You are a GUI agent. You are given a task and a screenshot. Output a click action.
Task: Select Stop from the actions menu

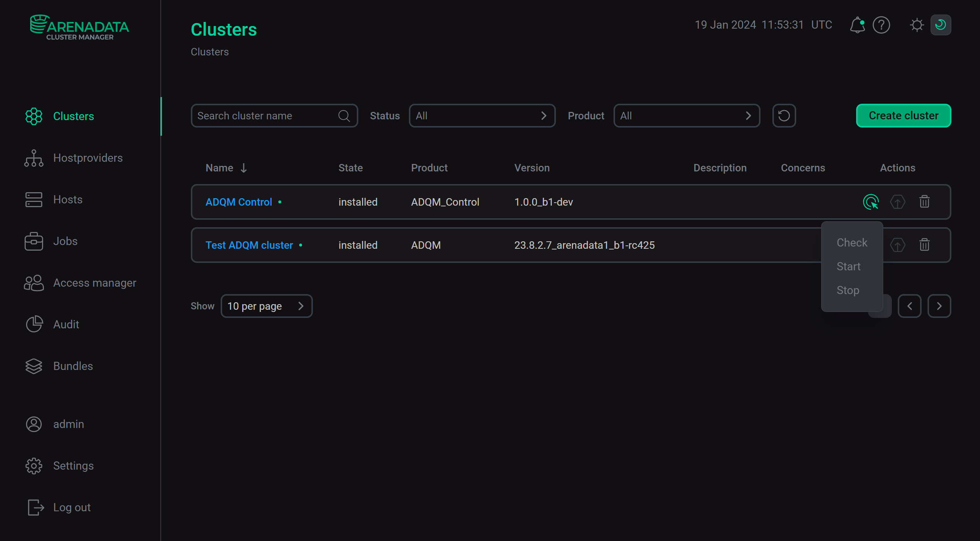pyautogui.click(x=848, y=290)
